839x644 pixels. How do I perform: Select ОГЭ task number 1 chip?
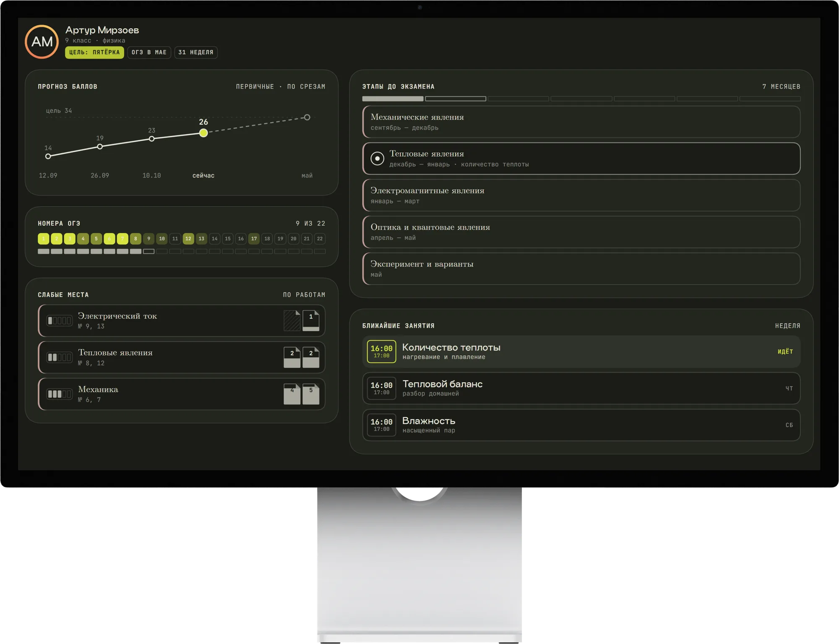coord(44,239)
